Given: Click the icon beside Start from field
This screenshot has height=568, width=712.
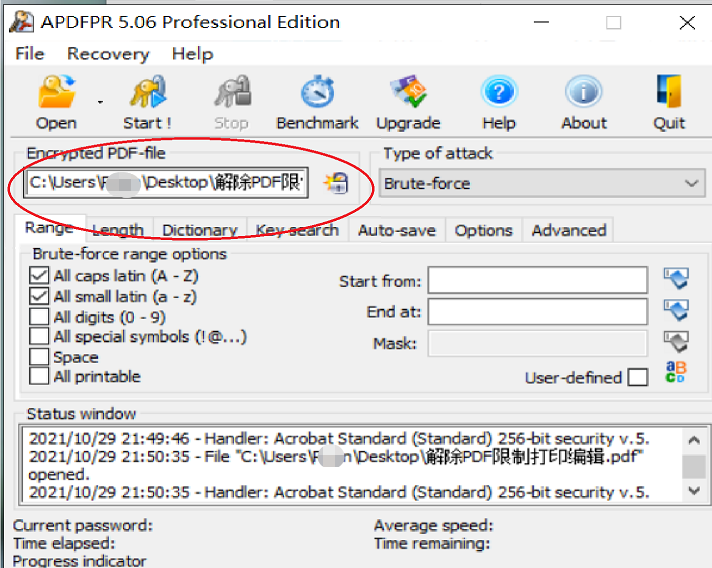Looking at the screenshot, I should point(677,279).
